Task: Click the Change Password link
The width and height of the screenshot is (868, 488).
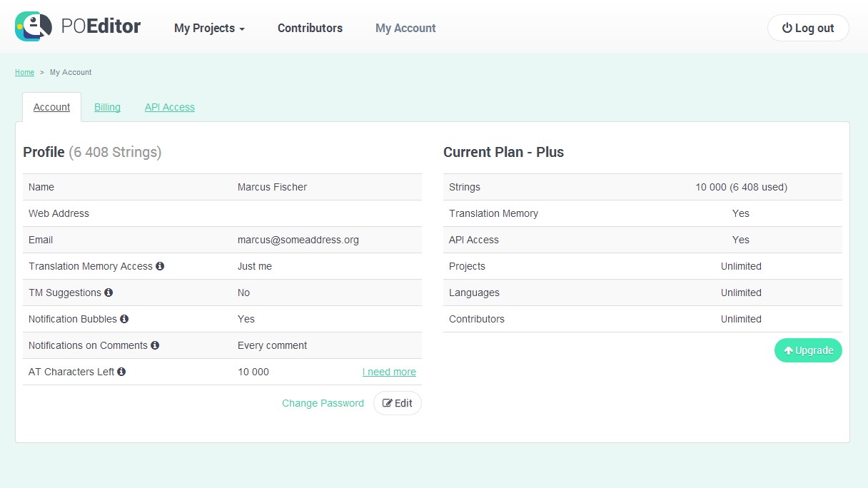Action: pos(323,403)
